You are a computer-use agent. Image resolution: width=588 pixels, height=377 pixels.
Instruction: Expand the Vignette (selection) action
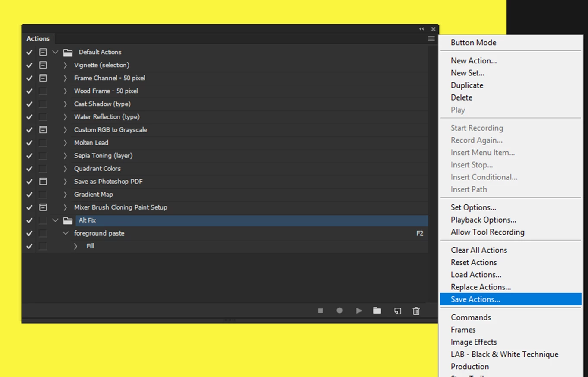pyautogui.click(x=65, y=65)
